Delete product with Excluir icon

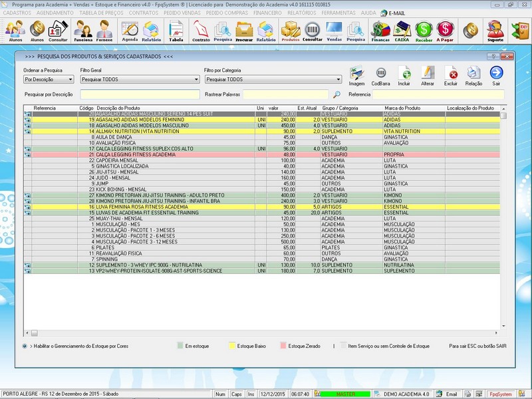click(x=451, y=74)
